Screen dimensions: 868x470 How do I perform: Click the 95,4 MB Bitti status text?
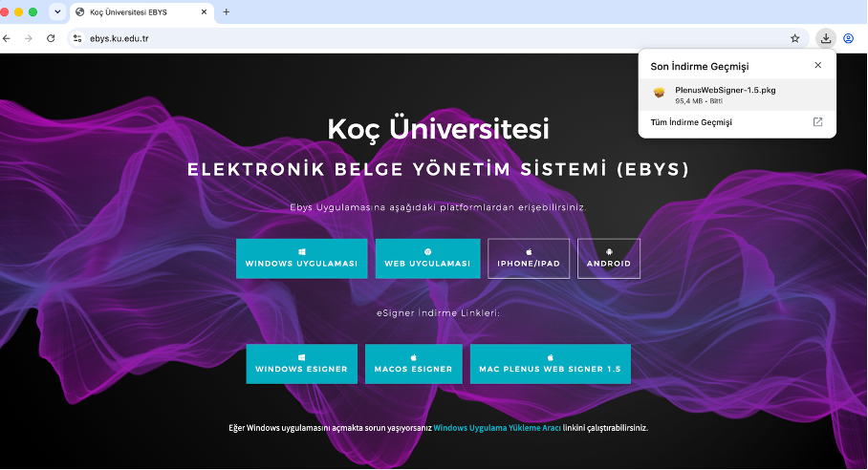(699, 101)
